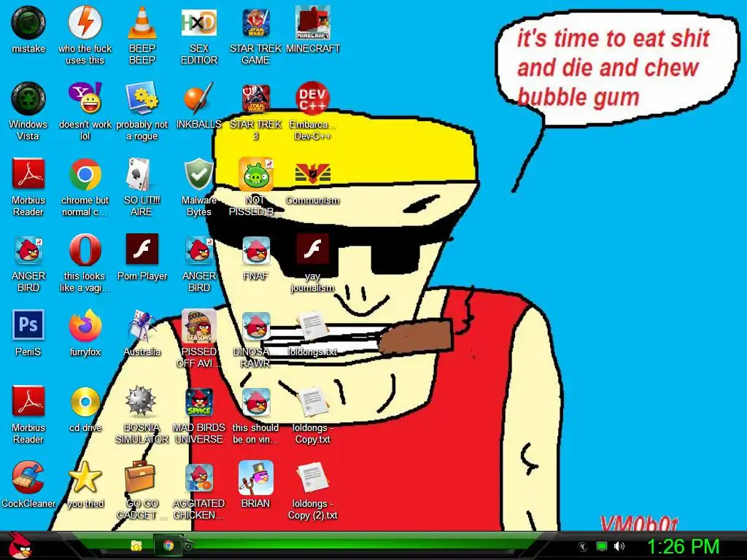Open 'who the fuck uses this' lightning icon

tap(85, 23)
